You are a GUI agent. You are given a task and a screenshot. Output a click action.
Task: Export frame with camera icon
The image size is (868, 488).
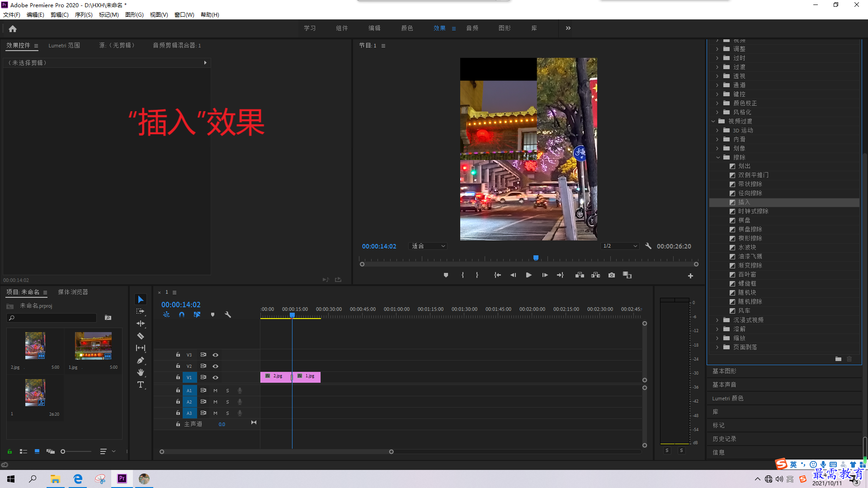coord(612,275)
